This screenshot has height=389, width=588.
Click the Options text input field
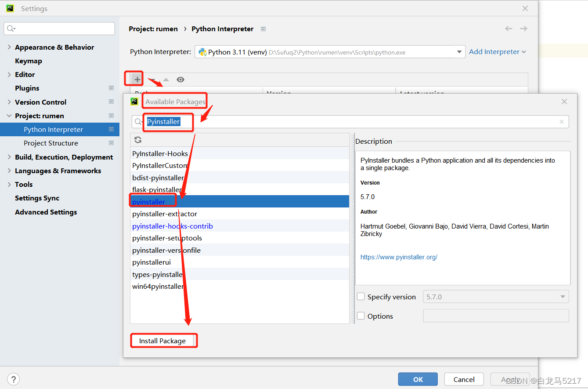496,316
